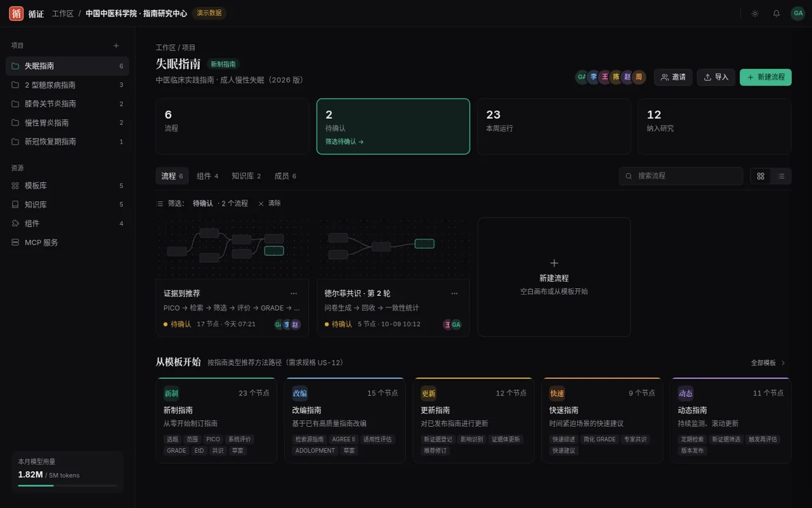Screen dimensions: 812x508
Task: Open the GA account avatar in the top bar
Action: click(797, 13)
